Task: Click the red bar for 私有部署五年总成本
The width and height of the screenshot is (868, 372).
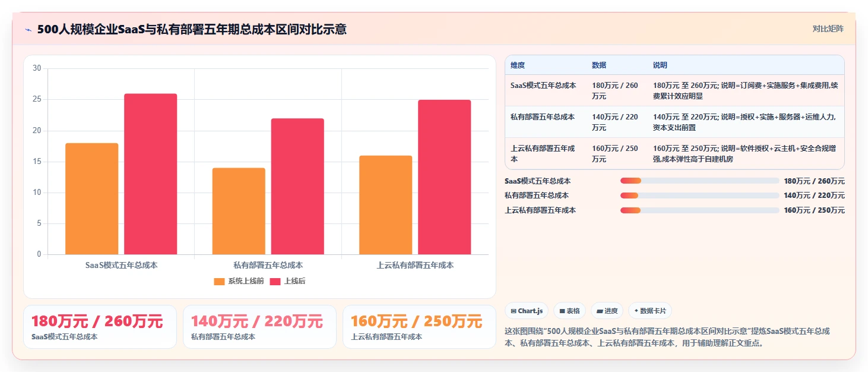Action: coord(297,187)
